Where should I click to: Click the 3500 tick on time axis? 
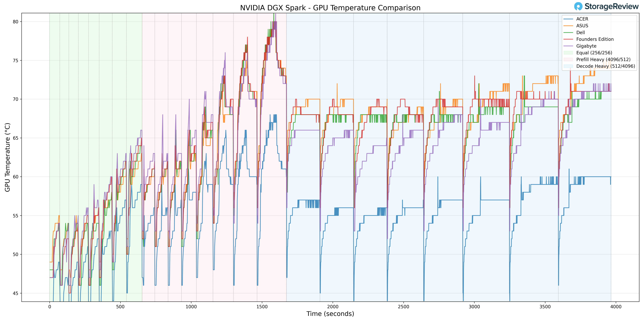545,307
